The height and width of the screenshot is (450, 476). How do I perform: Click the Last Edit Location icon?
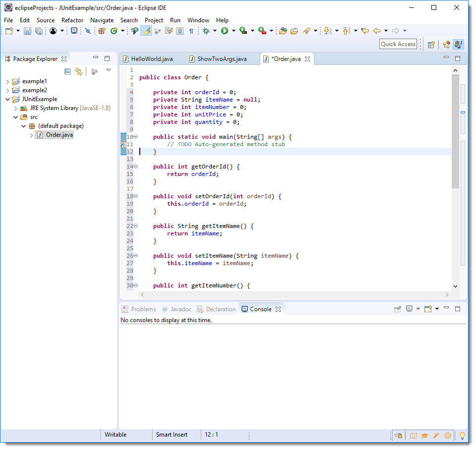pyautogui.click(x=365, y=31)
